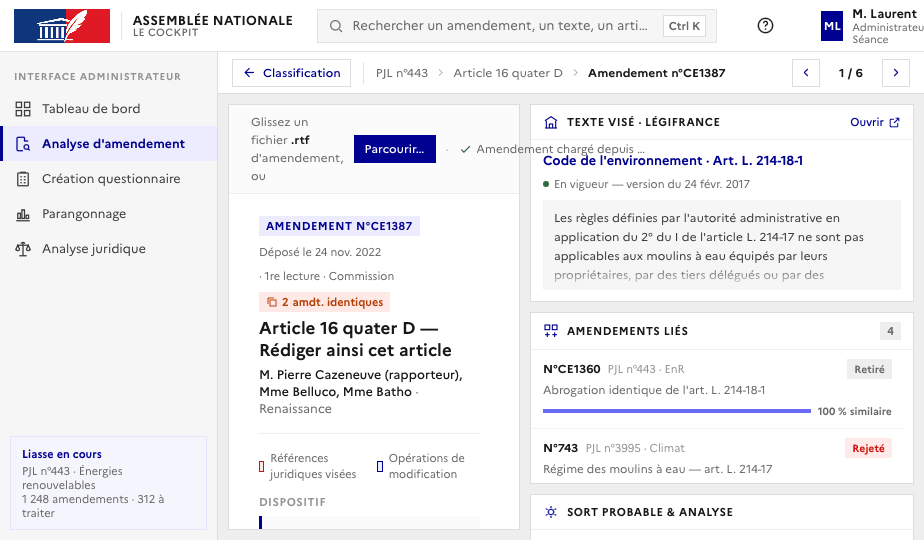Click the AMENDEMENT N°CE1387 label

tap(339, 226)
